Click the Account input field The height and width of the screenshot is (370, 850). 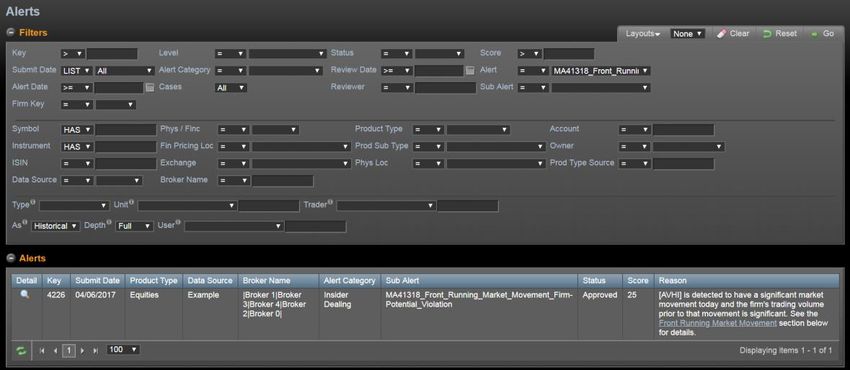[684, 130]
